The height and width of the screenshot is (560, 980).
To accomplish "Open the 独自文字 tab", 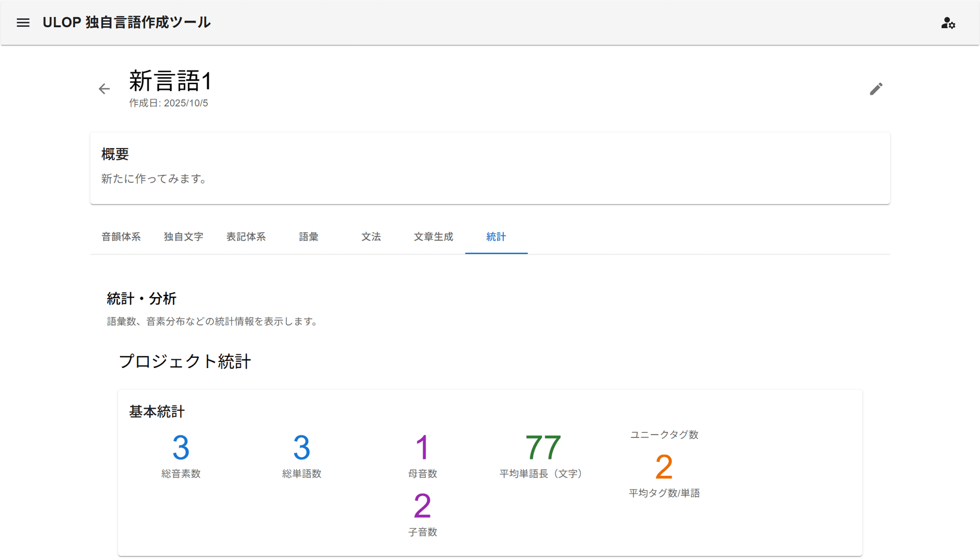I will point(183,237).
